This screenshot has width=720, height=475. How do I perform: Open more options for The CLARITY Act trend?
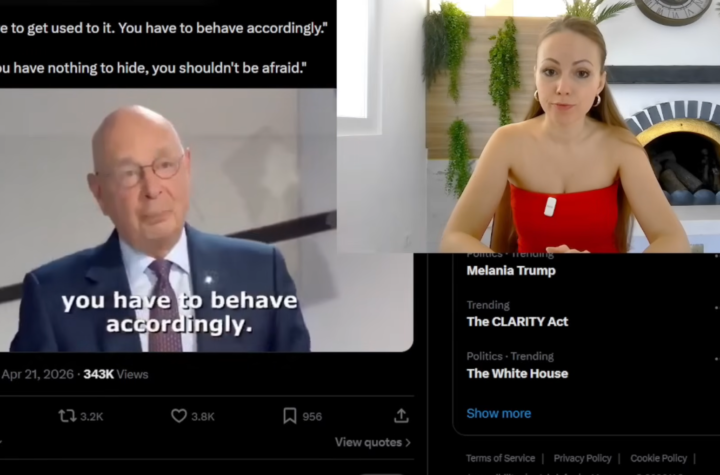(716, 306)
